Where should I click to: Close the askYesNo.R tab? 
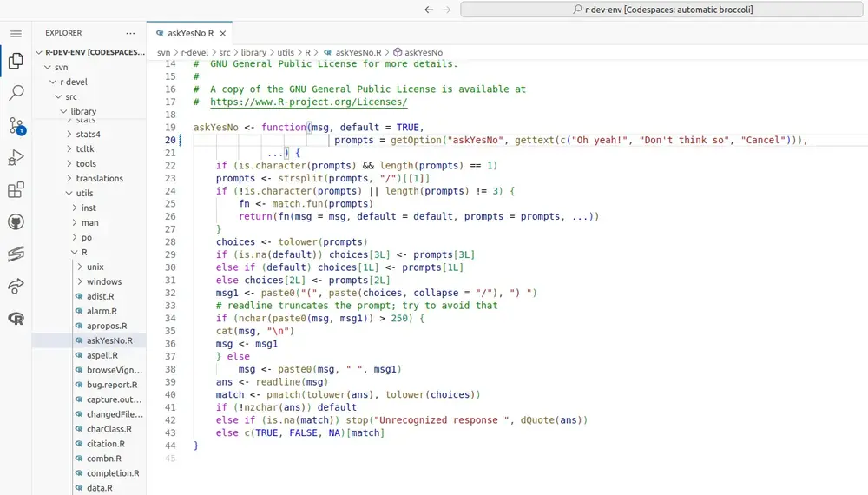222,33
